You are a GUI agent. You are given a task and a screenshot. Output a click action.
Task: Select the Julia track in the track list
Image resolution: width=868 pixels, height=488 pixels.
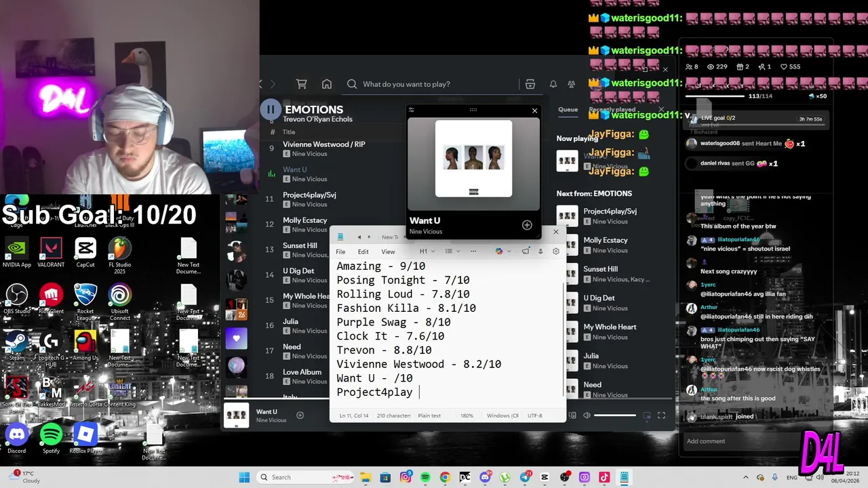pos(290,321)
